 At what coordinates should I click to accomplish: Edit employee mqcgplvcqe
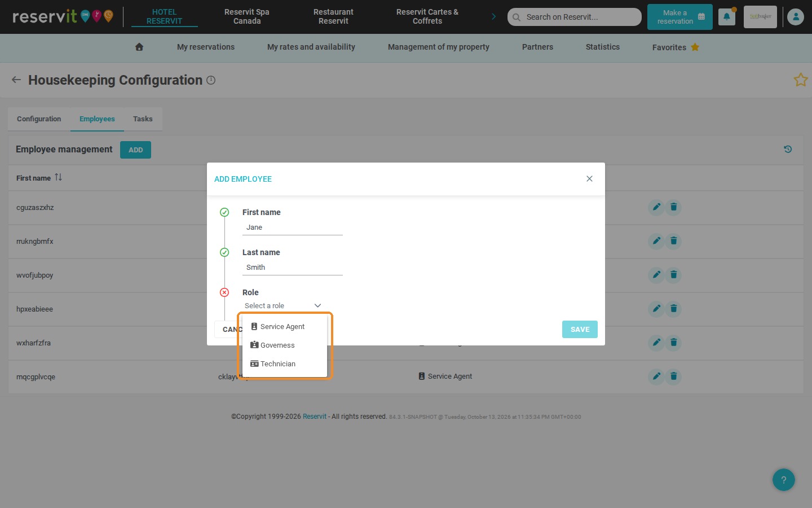[x=656, y=376]
